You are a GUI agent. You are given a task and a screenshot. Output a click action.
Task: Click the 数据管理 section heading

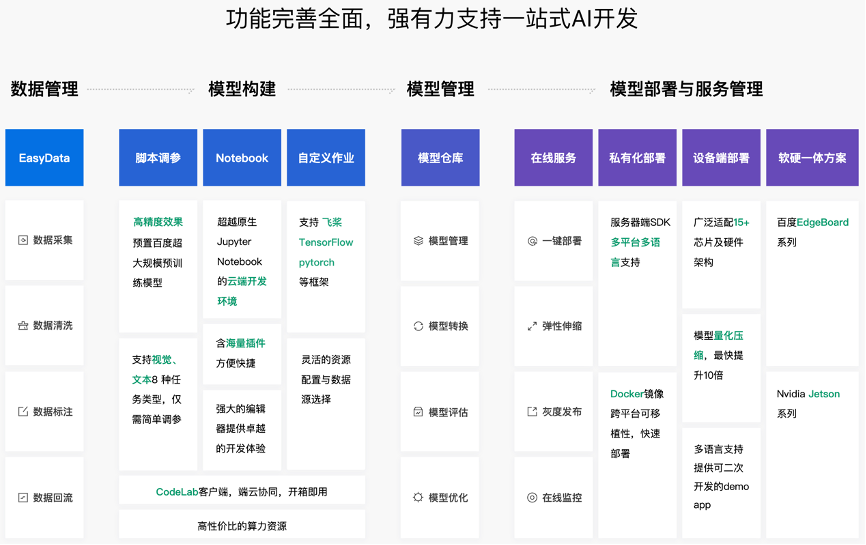(x=44, y=89)
